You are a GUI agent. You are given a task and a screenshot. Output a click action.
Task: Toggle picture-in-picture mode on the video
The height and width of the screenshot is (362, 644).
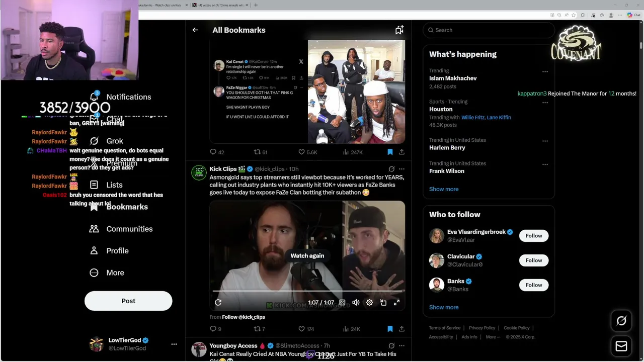(383, 302)
